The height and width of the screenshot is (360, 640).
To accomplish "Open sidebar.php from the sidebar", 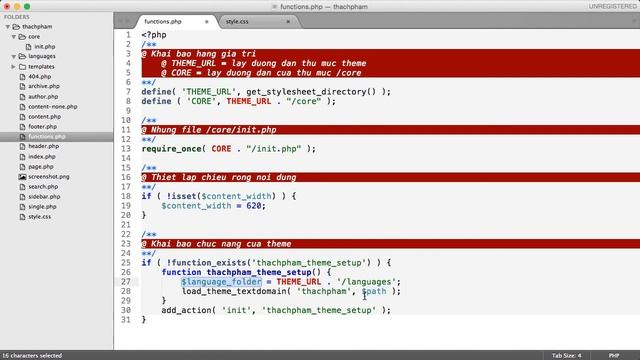I will pyautogui.click(x=44, y=197).
